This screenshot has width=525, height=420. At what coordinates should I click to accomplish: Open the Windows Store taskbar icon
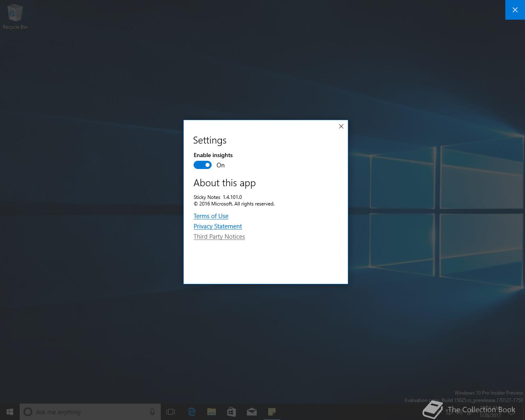[x=232, y=412]
